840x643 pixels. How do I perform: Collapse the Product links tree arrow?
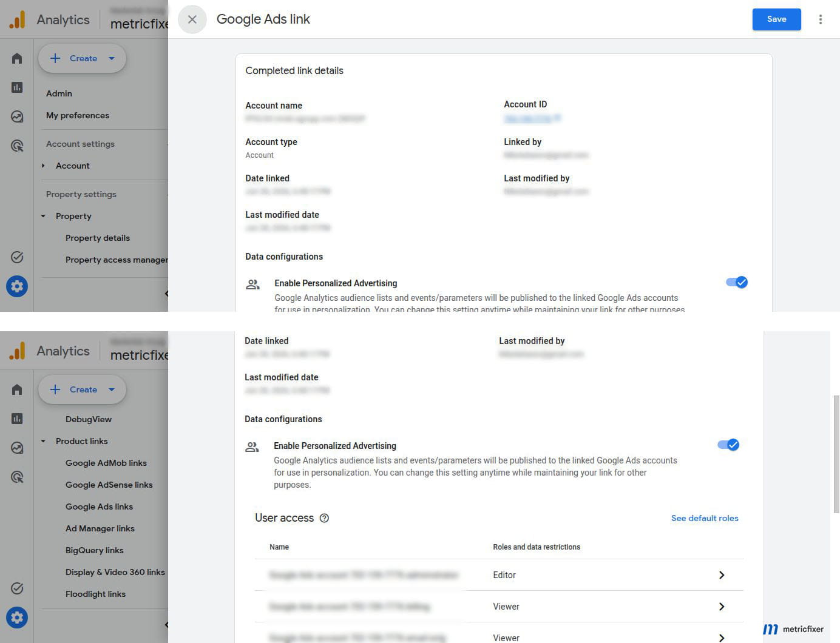[43, 441]
